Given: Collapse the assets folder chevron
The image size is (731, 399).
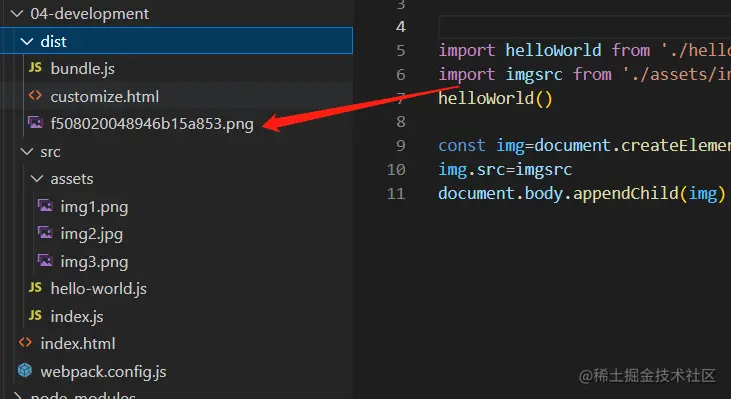Looking at the screenshot, I should point(37,179).
